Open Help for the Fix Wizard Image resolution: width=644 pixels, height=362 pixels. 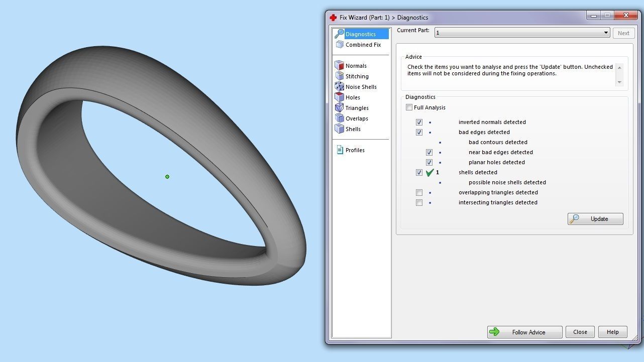coord(612,332)
